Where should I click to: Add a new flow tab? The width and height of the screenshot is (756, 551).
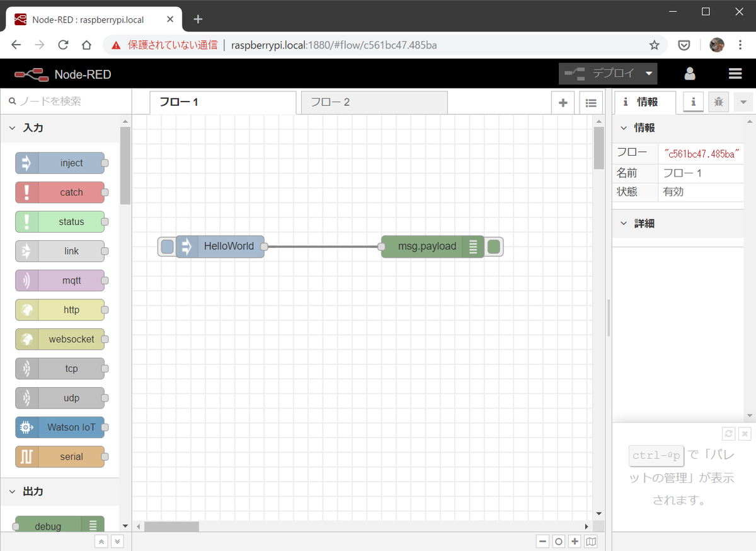pos(563,103)
